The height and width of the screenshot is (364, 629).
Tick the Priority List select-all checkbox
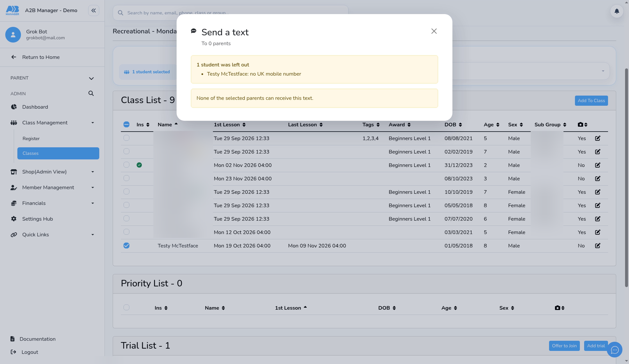click(x=126, y=308)
